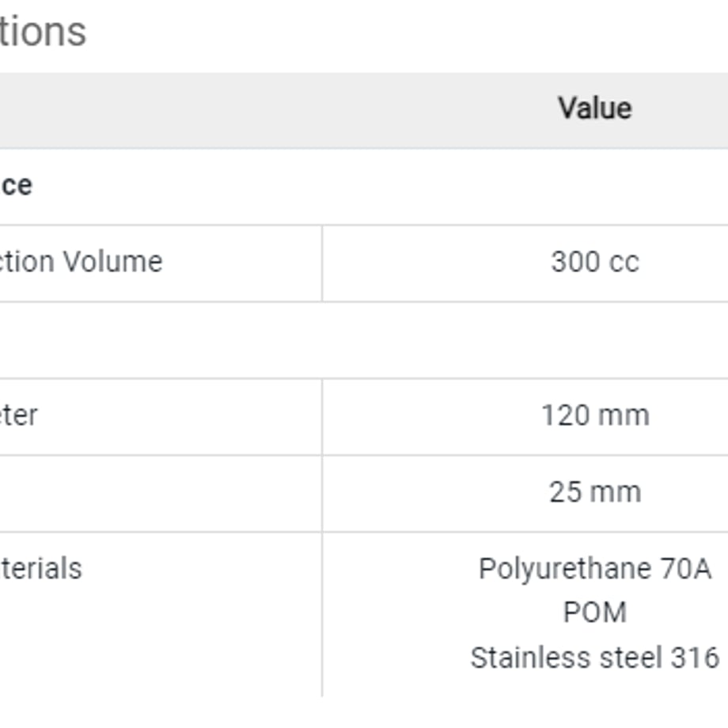This screenshot has height=728, width=728.
Task: Click the empty label cell beside 25 mm
Action: [x=161, y=493]
